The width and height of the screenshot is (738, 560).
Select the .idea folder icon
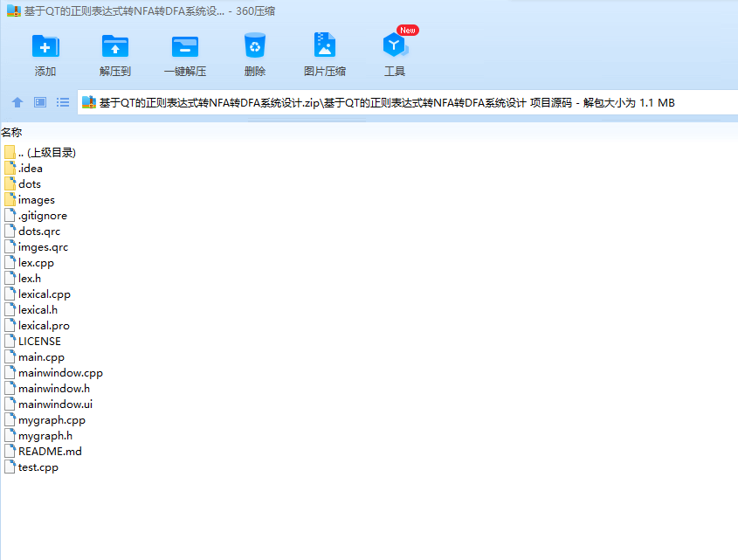[x=10, y=168]
